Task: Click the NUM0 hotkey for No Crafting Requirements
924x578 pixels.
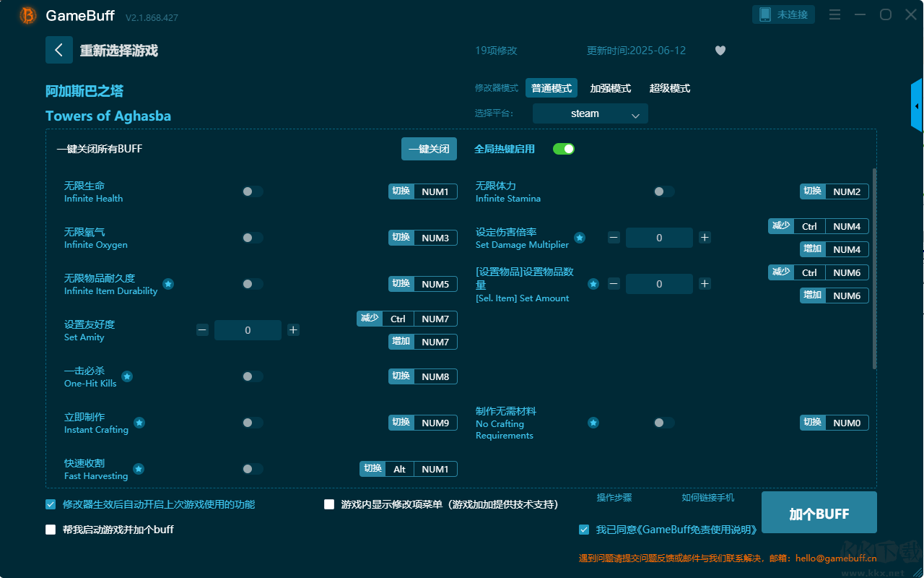Action: (834, 423)
